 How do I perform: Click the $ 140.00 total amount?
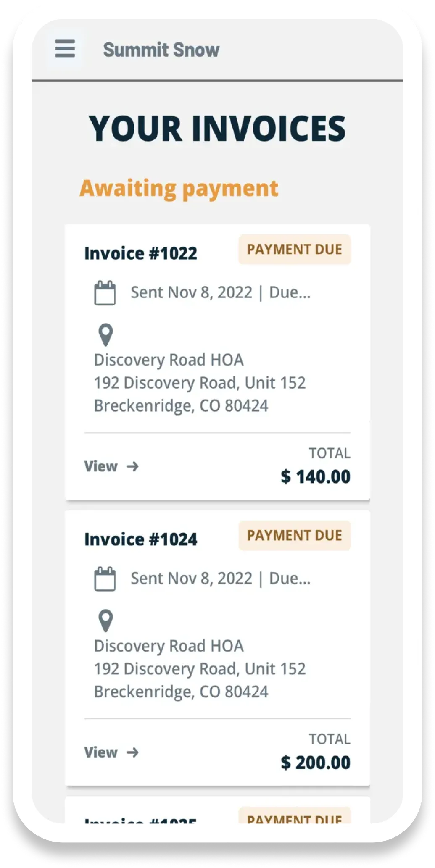315,477
